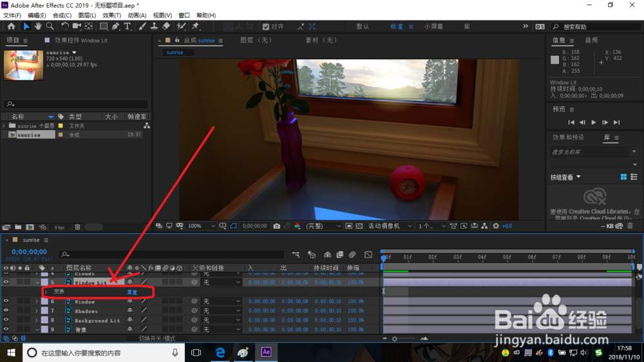Open the 100% magnification dropdown
644x362 pixels.
point(201,226)
